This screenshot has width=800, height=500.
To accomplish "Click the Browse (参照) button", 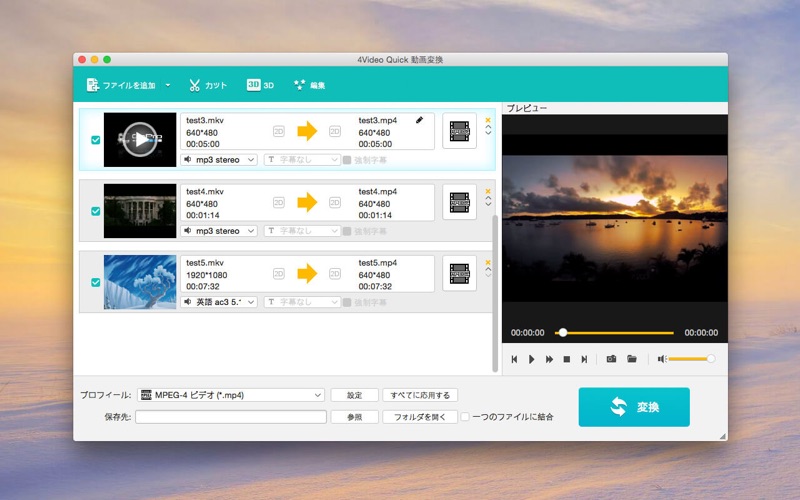I will tap(355, 417).
